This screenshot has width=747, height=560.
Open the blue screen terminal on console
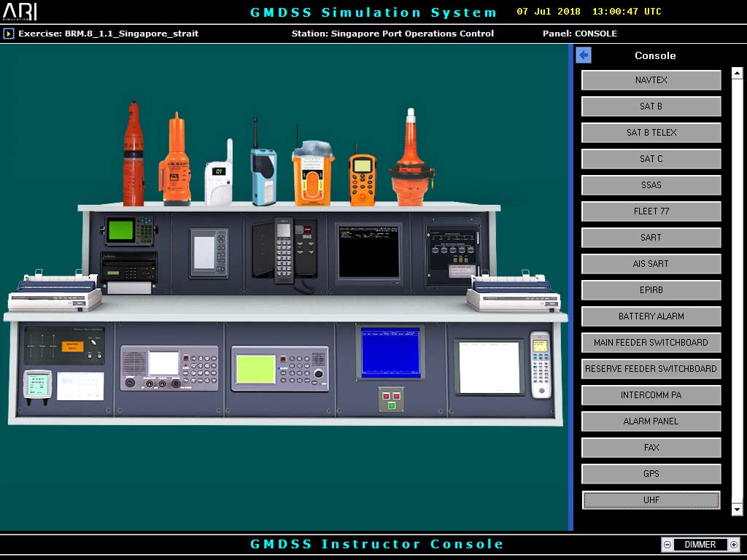390,352
